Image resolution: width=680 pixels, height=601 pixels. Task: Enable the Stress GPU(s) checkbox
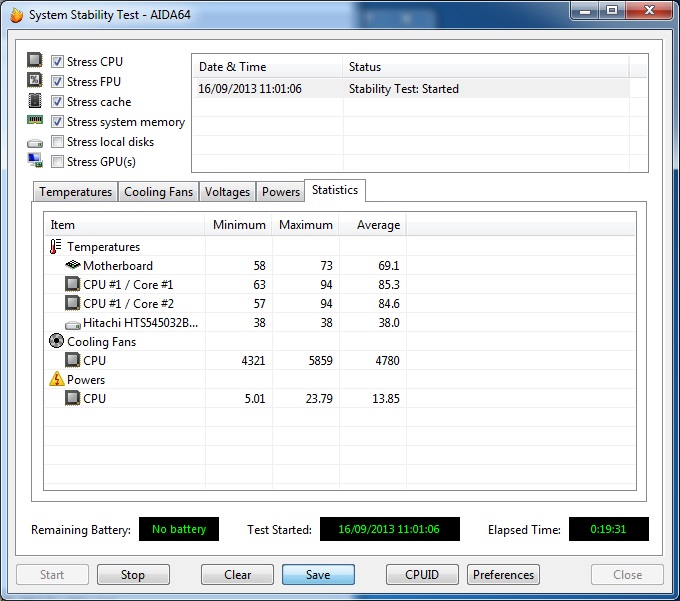point(58,162)
